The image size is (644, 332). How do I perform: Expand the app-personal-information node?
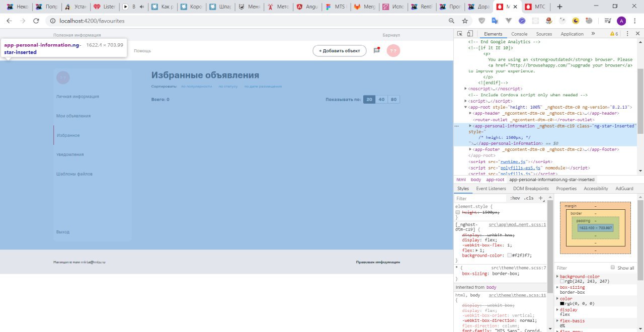(x=470, y=126)
